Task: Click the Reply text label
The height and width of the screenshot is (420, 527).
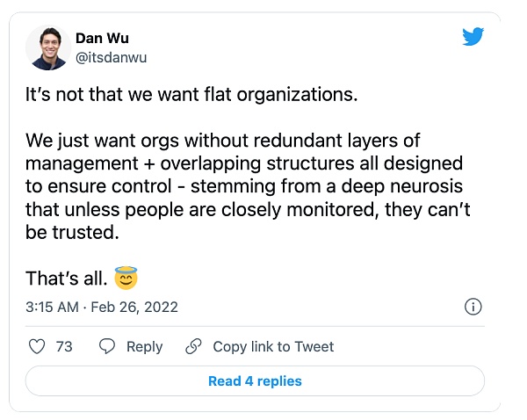Action: [x=144, y=347]
